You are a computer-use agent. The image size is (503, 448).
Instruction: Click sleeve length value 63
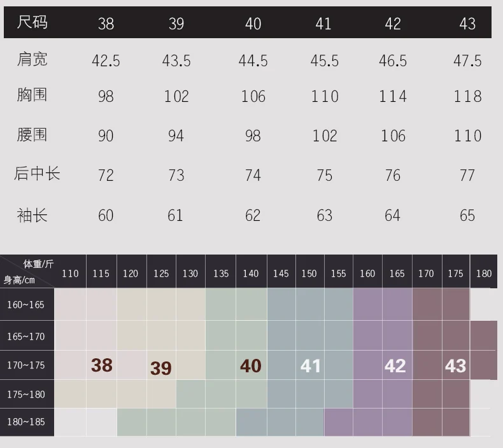point(324,215)
